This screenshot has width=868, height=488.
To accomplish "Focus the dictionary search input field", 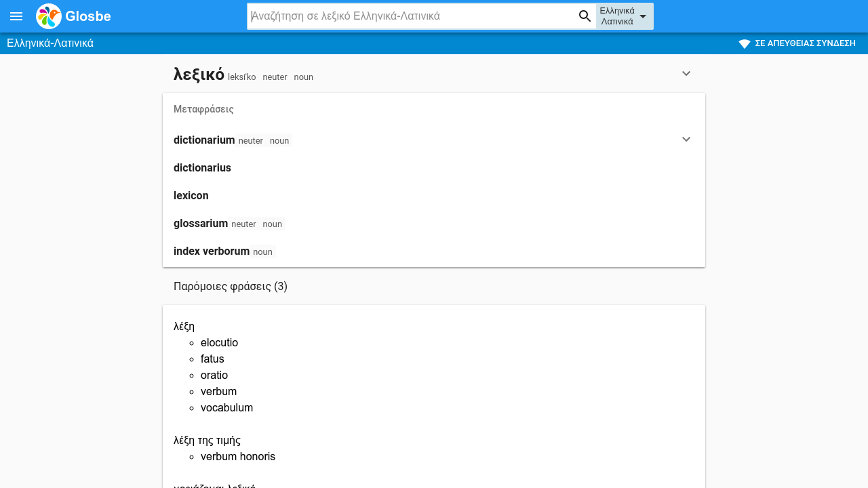I will click(412, 16).
